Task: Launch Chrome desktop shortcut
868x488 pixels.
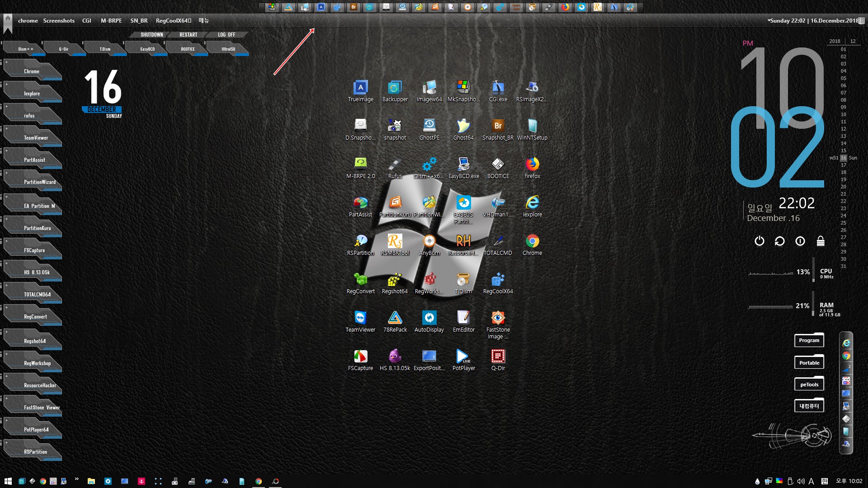Action: click(532, 244)
